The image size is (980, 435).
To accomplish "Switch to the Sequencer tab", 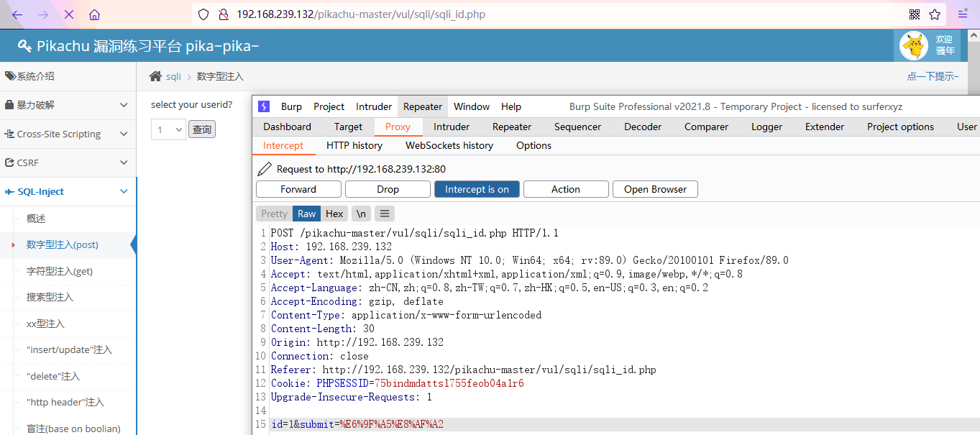I will (x=577, y=127).
